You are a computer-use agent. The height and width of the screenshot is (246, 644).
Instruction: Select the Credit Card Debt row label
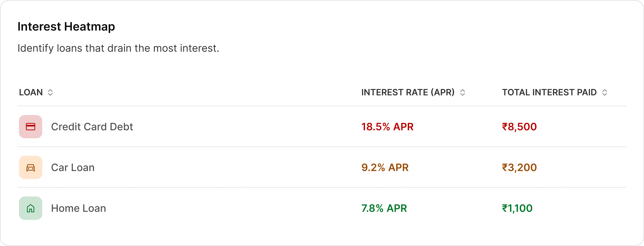[x=92, y=127]
